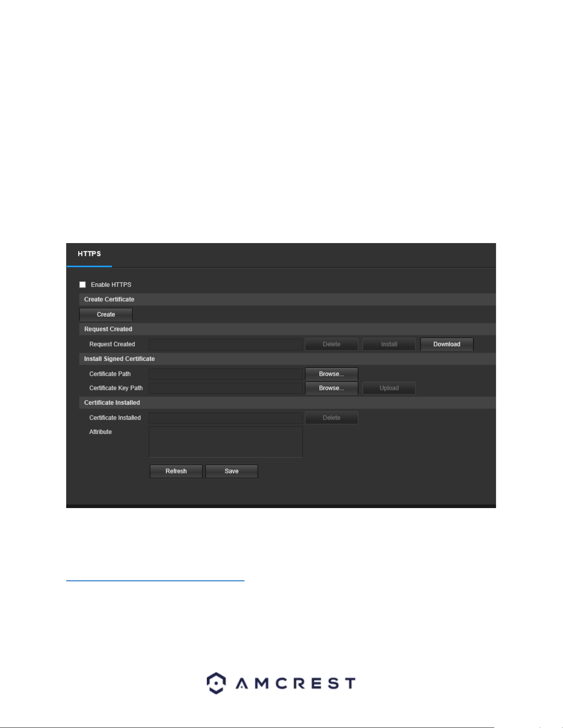Browse for the Certificate Path
The image size is (563, 728).
(331, 374)
